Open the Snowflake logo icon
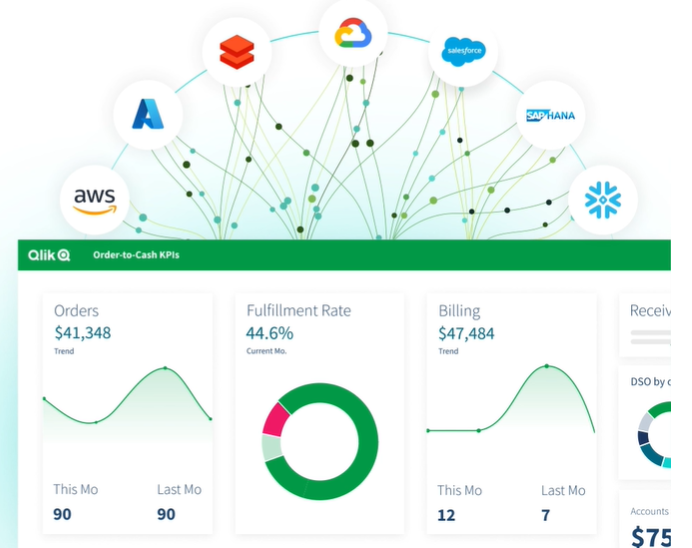This screenshot has height=548, width=692. tap(602, 200)
